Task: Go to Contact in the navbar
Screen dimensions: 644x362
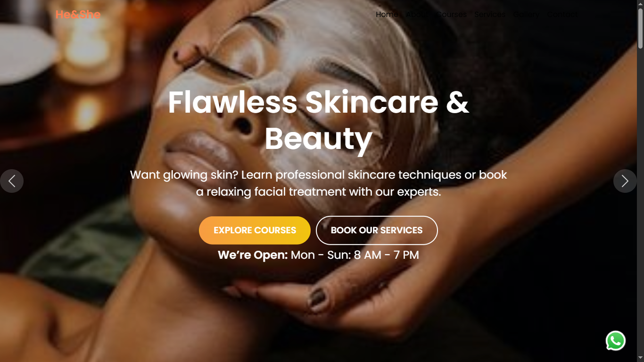Action: tap(562, 15)
